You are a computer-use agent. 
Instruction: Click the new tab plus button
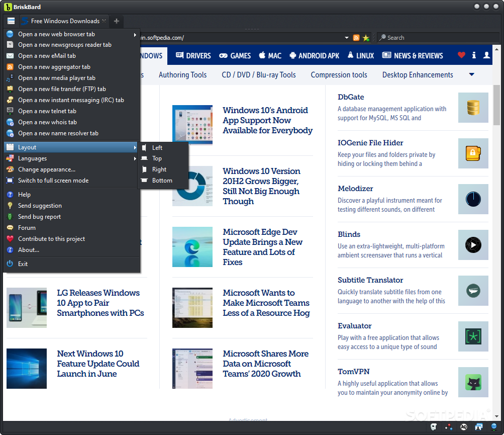117,21
